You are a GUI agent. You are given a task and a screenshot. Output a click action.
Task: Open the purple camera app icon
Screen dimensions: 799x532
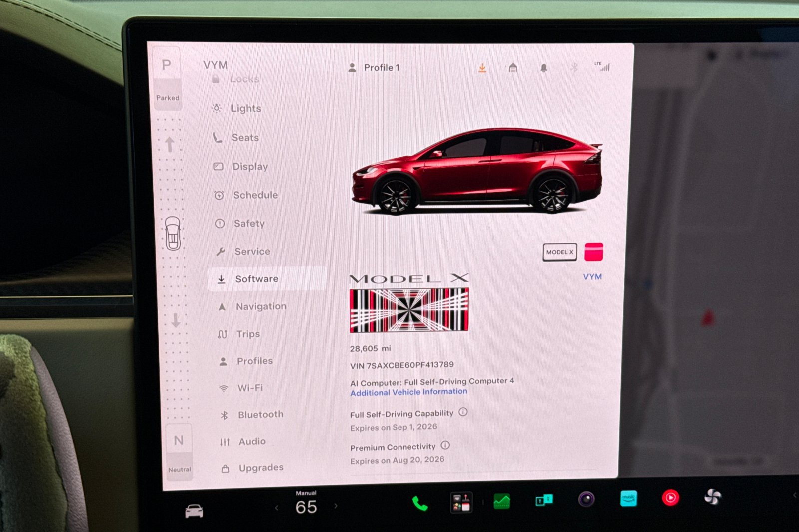586,499
